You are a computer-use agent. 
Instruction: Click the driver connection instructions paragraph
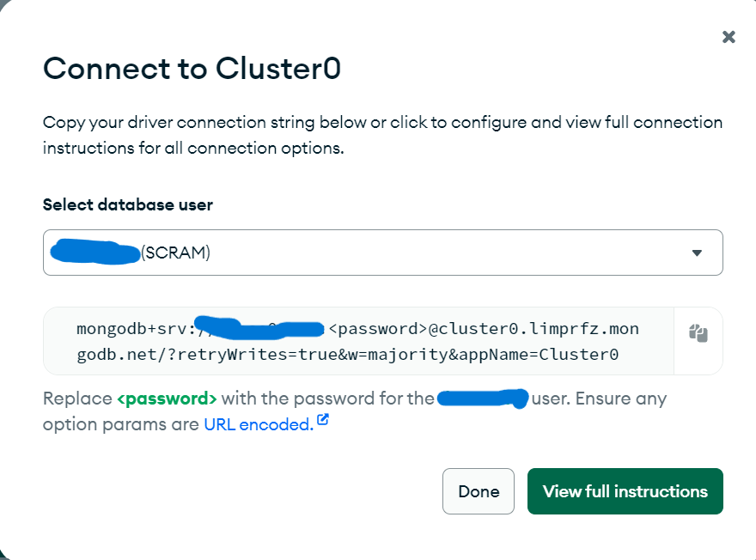[383, 135]
